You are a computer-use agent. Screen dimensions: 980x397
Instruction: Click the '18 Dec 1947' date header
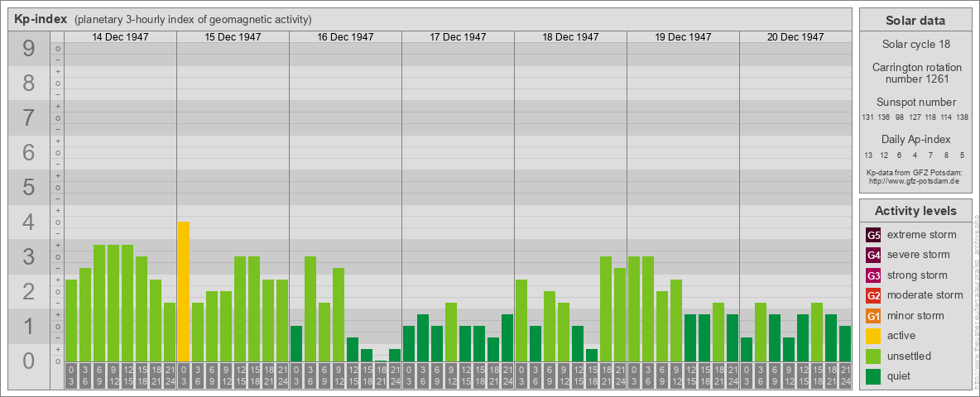[x=570, y=37]
